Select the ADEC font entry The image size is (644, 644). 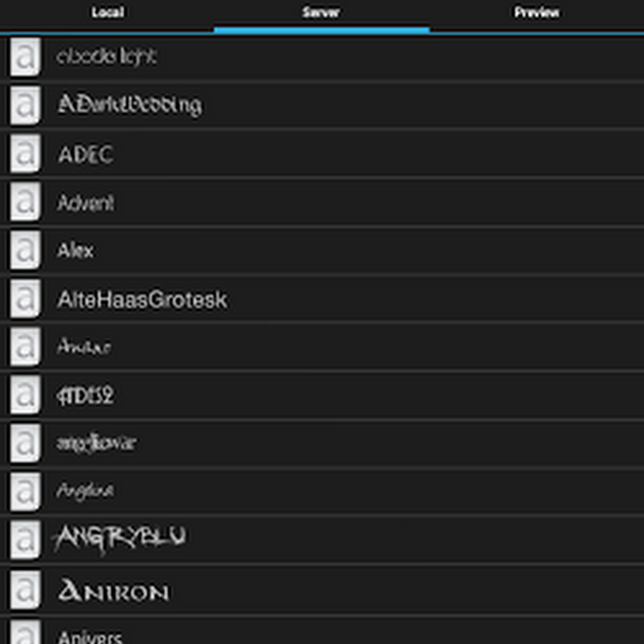pos(85,154)
